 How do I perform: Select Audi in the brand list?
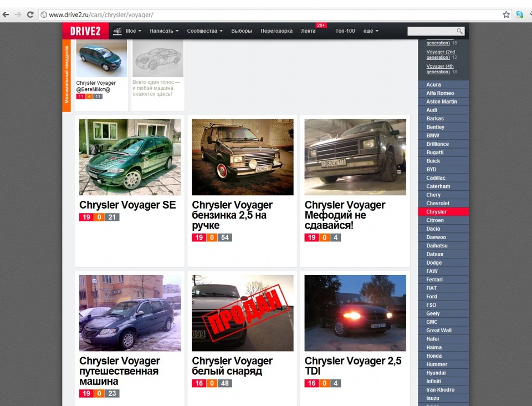443,110
